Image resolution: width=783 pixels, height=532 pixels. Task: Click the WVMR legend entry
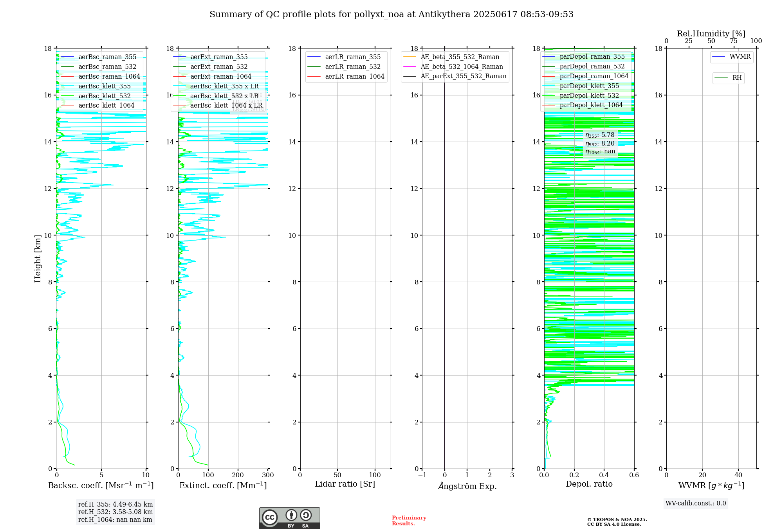[x=731, y=57]
